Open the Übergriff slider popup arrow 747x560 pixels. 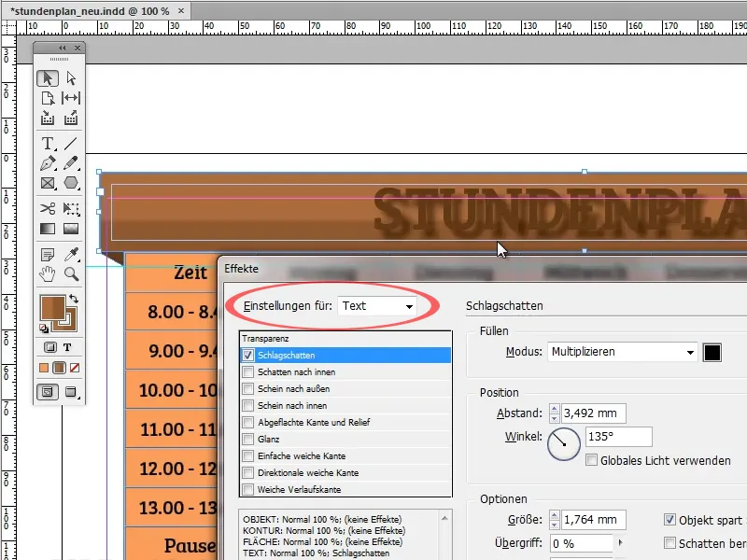[620, 542]
